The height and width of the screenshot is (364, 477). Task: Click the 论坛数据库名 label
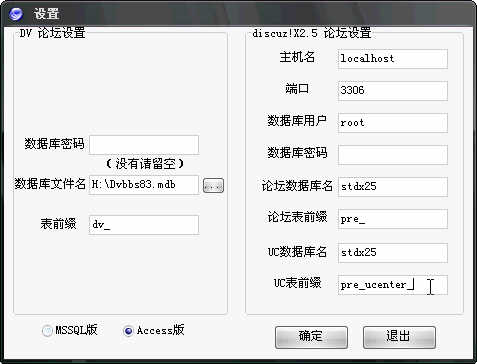pyautogui.click(x=297, y=186)
